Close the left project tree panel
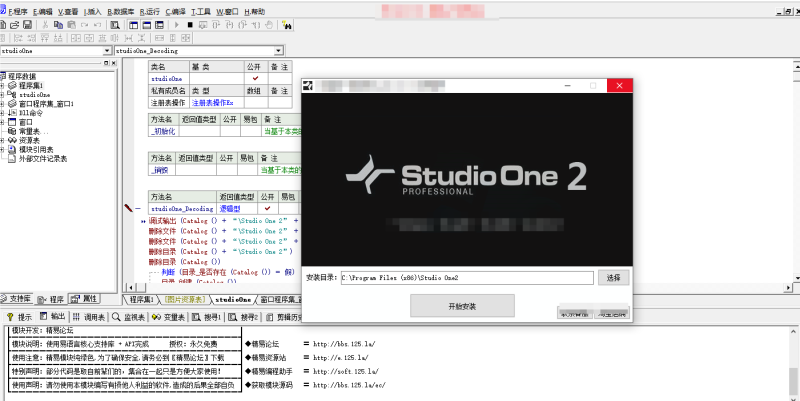 click(113, 63)
